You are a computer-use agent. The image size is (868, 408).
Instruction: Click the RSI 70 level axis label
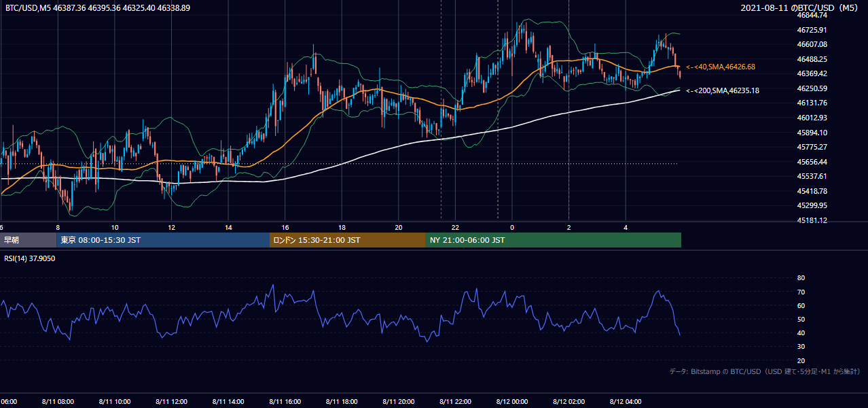pos(801,292)
